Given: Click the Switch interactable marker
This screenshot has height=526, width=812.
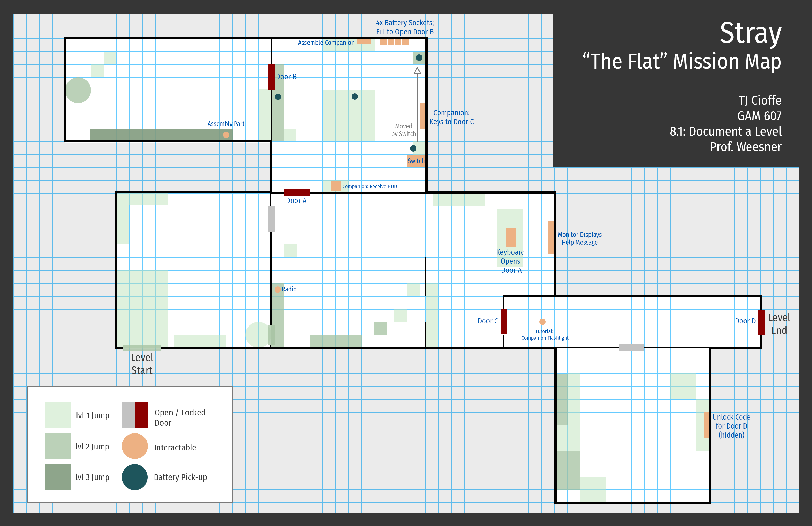Looking at the screenshot, I should [416, 161].
